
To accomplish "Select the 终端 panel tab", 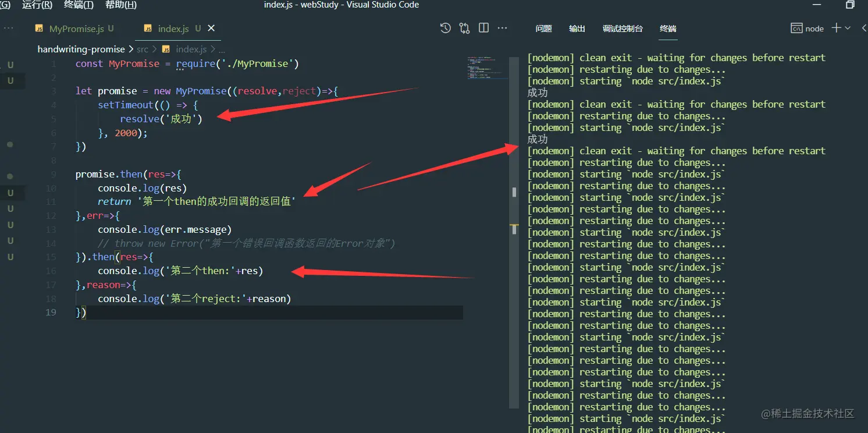I will pyautogui.click(x=668, y=29).
